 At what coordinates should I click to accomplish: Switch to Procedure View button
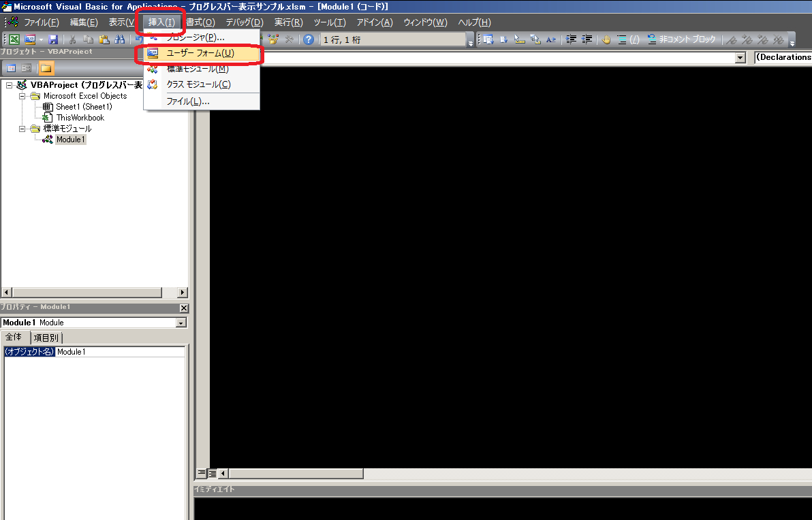[202, 473]
